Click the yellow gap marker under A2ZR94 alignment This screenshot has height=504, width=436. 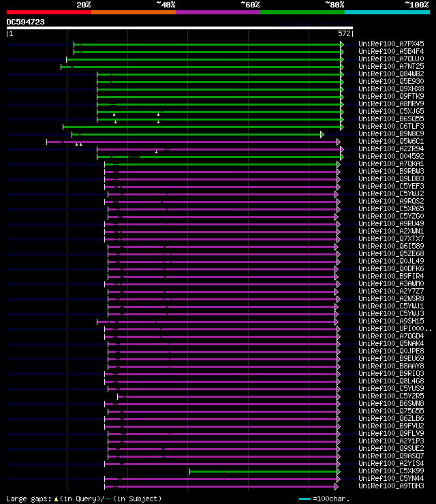(156, 152)
